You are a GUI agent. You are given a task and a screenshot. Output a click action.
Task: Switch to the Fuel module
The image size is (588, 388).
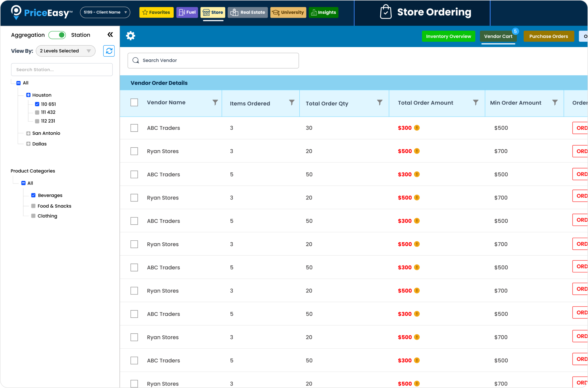pos(187,12)
